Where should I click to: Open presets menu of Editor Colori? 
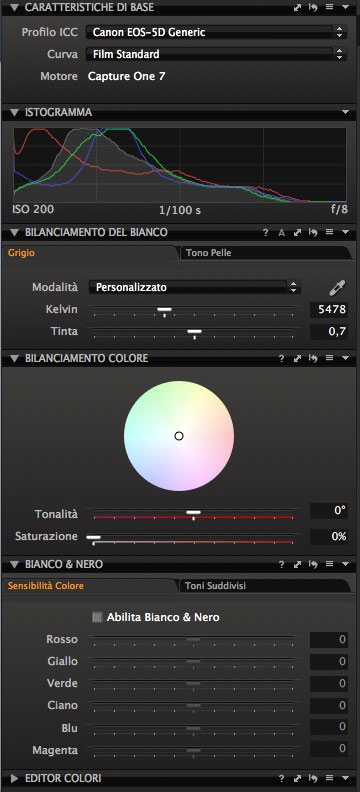pyautogui.click(x=329, y=778)
